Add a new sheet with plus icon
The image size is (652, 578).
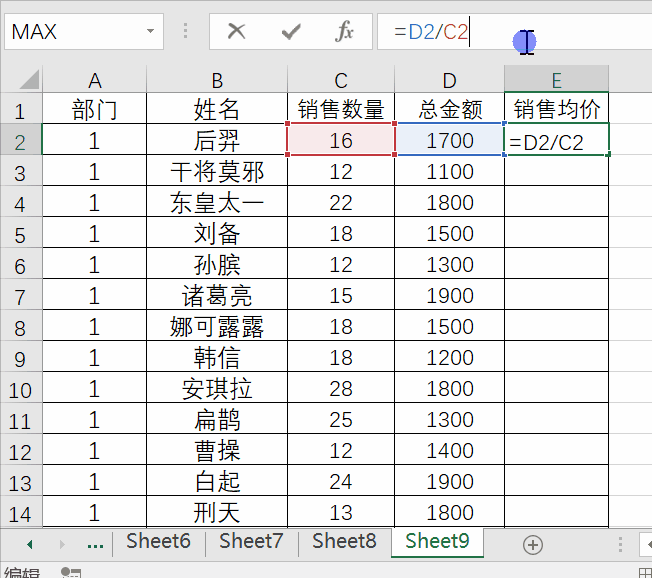coord(533,545)
